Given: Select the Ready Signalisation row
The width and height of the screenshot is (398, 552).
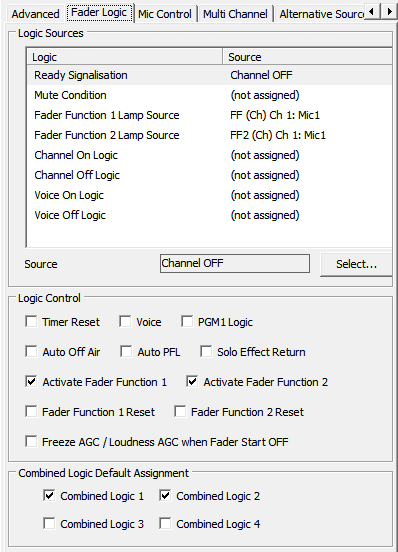Looking at the screenshot, I should coord(210,75).
